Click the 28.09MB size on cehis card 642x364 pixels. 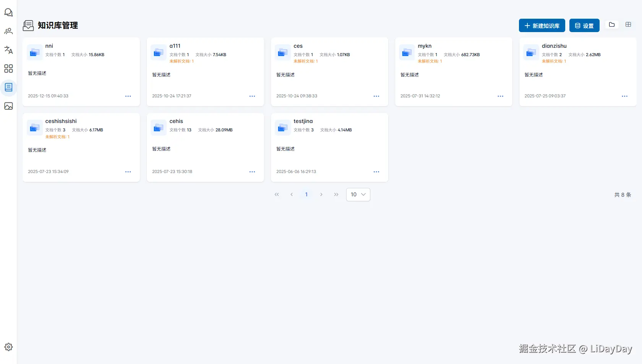coord(224,130)
